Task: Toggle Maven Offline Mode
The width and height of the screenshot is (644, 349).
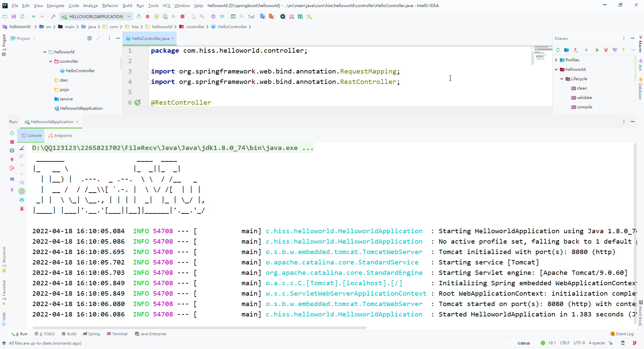Action: point(615,50)
